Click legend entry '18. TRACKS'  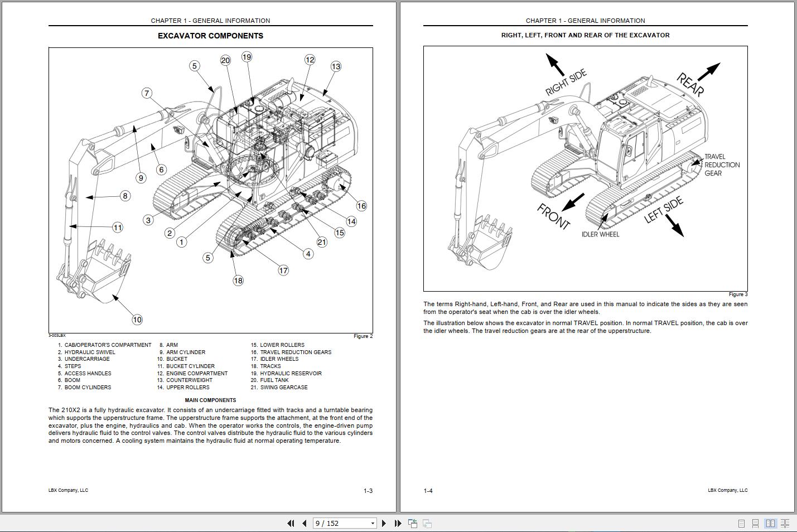point(265,366)
